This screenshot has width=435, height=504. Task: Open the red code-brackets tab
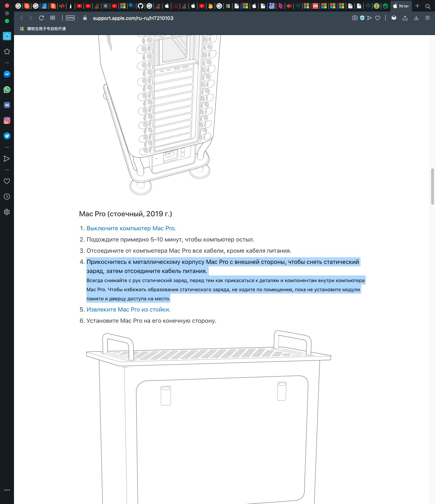pyautogui.click(x=62, y=6)
